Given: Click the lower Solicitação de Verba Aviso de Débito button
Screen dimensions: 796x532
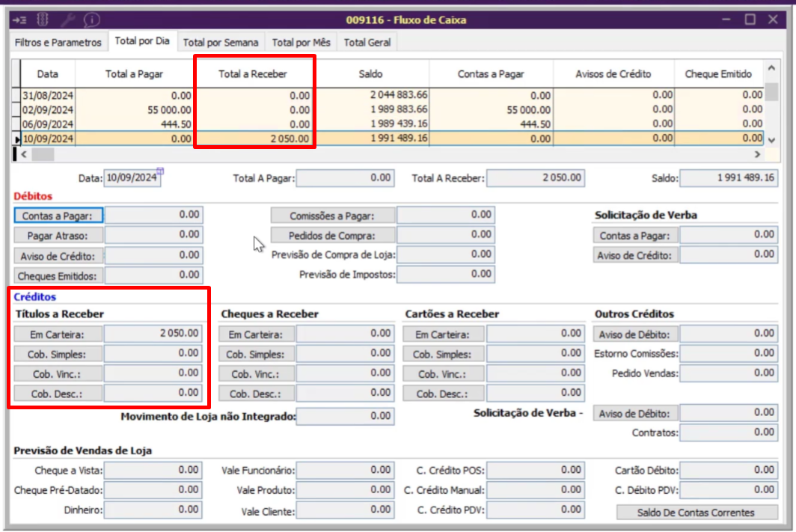Looking at the screenshot, I should [x=635, y=414].
